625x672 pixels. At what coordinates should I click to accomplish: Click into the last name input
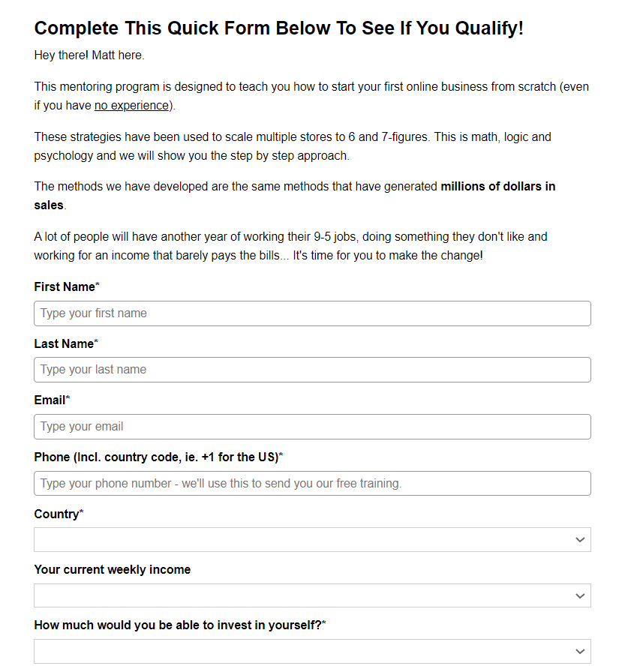point(312,370)
